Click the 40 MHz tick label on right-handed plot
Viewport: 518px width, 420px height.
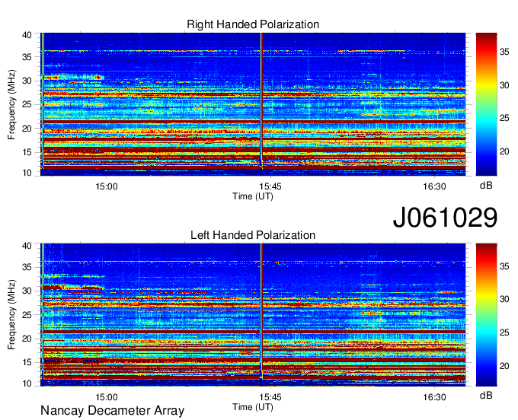(27, 35)
